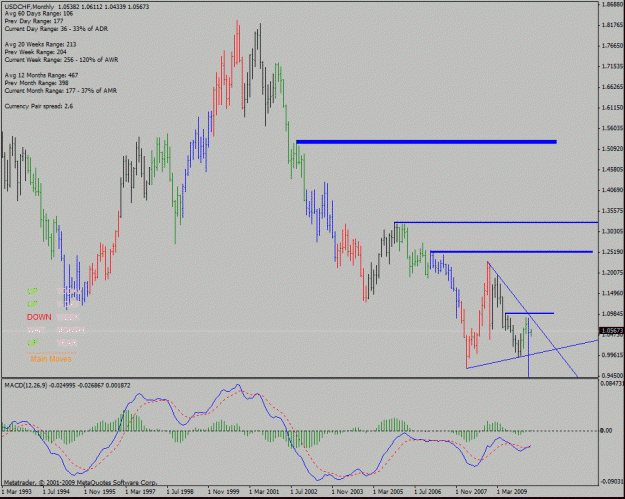Select the short blue line at 1.09845

pyautogui.click(x=529, y=314)
